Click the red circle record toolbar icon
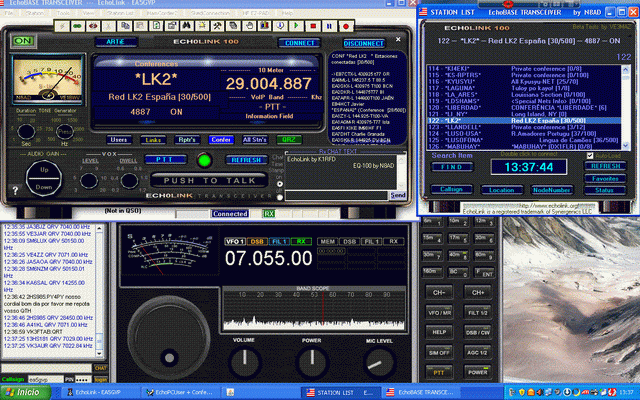The height and width of the screenshot is (400, 640). (346, 27)
